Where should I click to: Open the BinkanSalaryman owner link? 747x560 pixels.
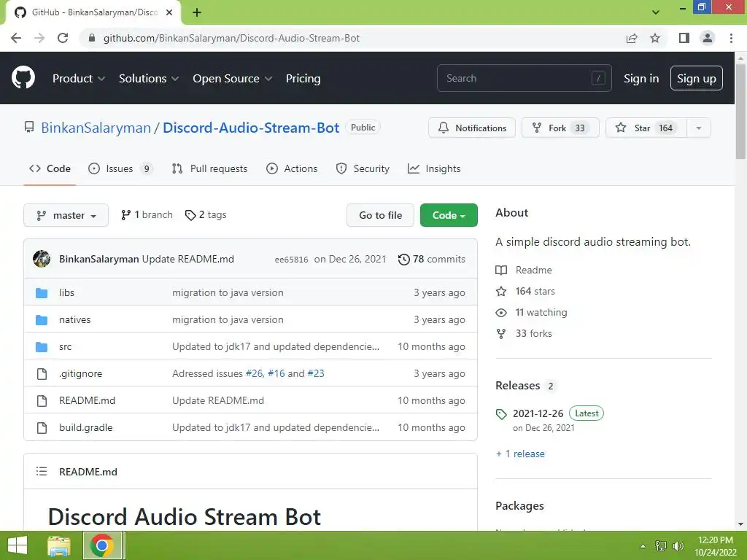pos(96,128)
